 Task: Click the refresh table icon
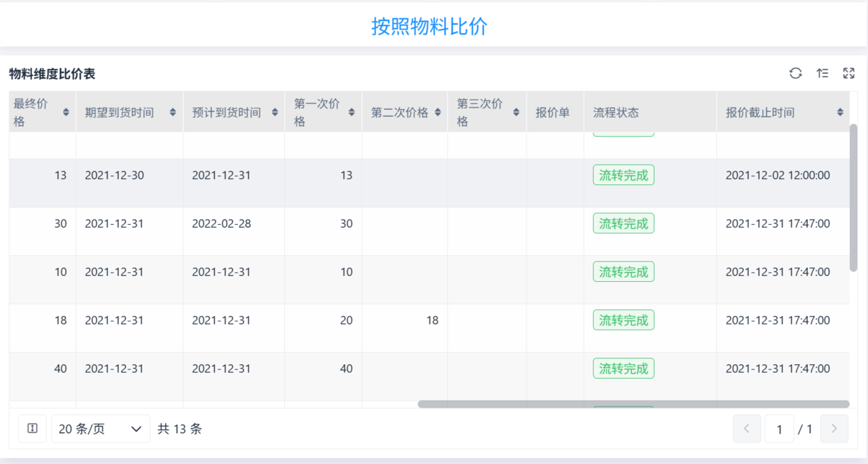[796, 73]
